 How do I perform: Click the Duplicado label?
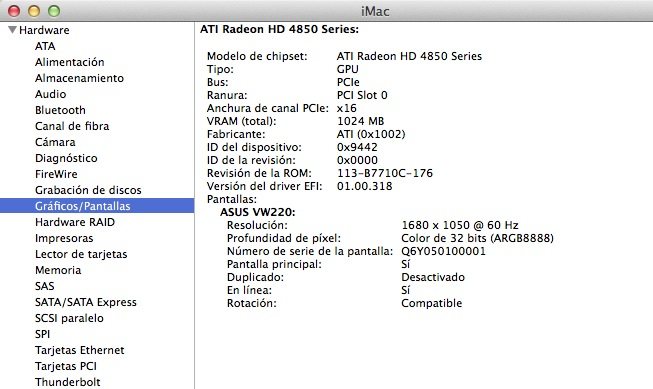pos(255,277)
